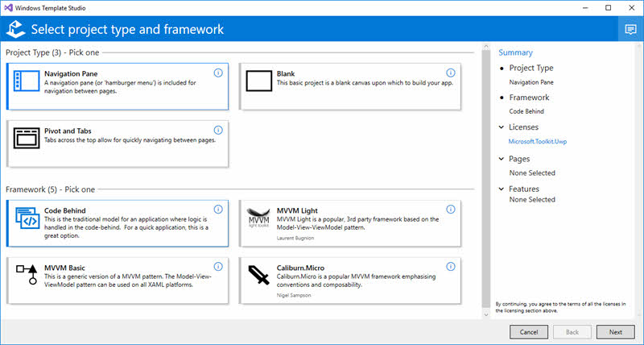The width and height of the screenshot is (644, 345).
Task: Click the Template Studio logo in header
Action: click(x=15, y=29)
